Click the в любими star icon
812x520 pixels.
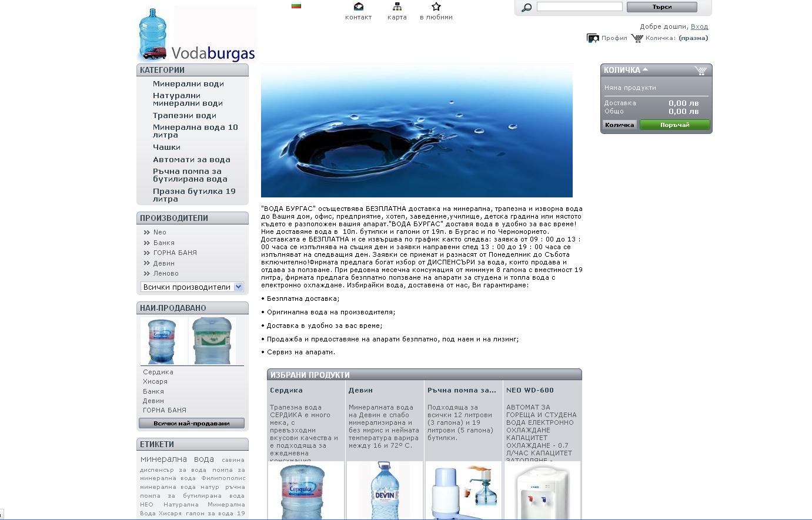click(436, 6)
